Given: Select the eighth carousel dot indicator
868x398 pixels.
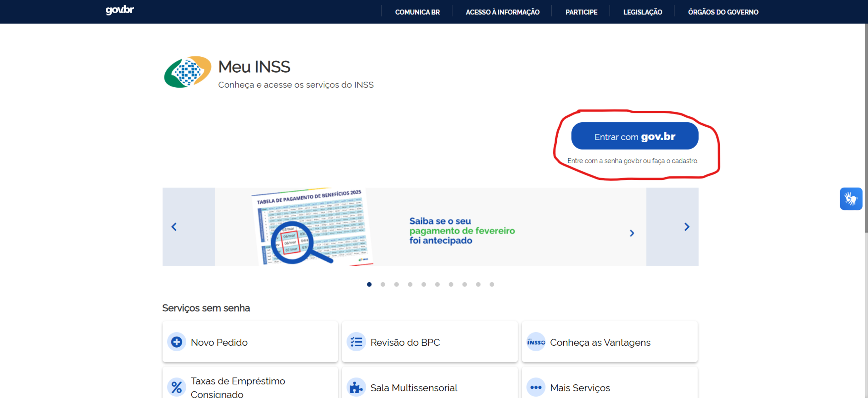Looking at the screenshot, I should [465, 285].
